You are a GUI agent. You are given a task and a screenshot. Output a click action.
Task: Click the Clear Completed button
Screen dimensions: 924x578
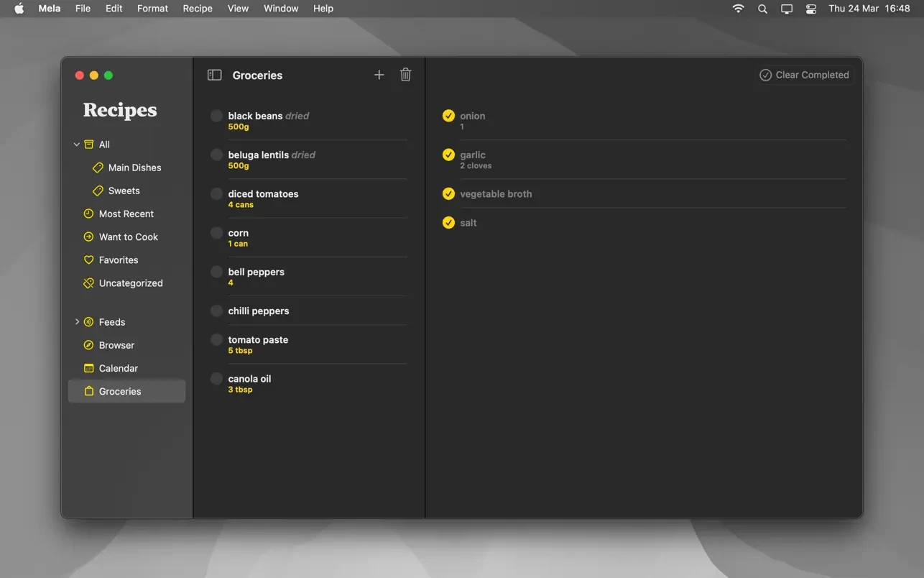click(804, 75)
